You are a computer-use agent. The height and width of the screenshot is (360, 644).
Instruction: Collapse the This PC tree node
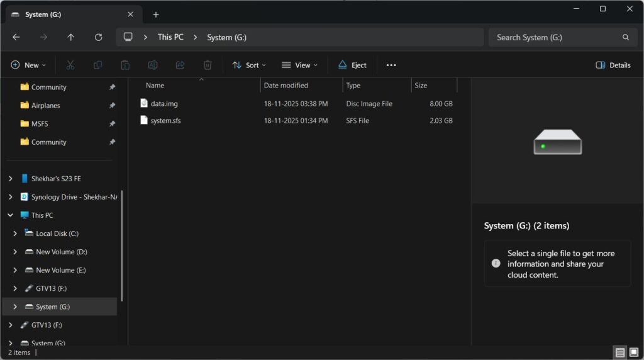[11, 215]
